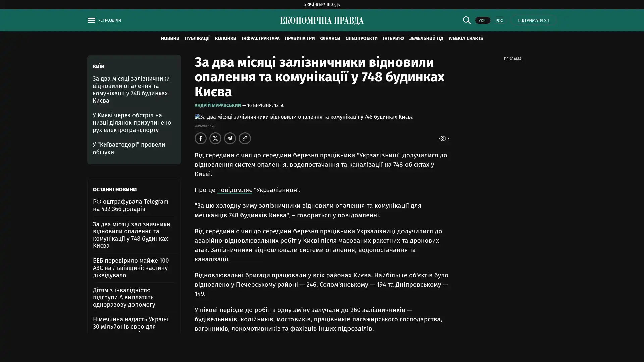Viewport: 644px width, 362px height.
Task: Click the Економічна правда logo
Action: (322, 21)
